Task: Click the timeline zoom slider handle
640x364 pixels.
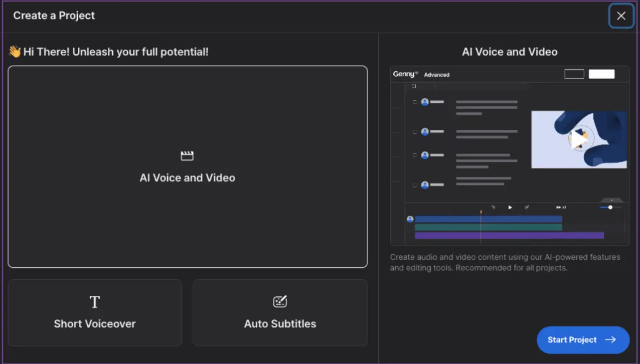Action: pos(610,207)
